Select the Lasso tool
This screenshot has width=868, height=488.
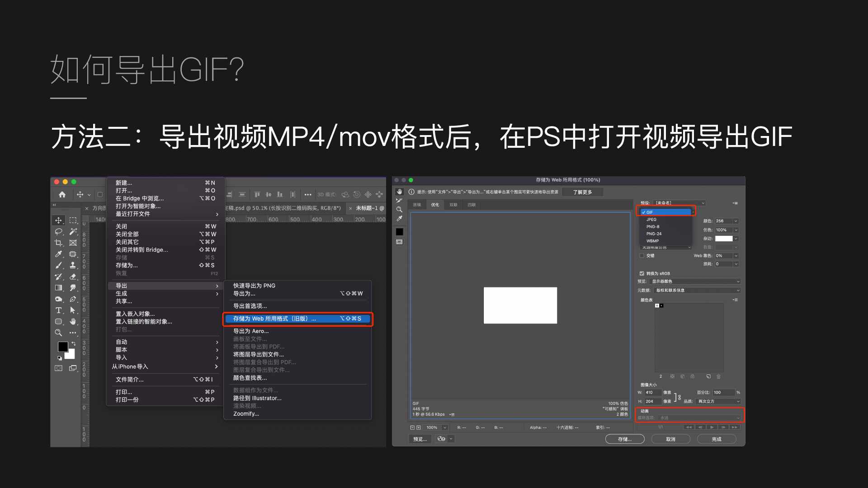(58, 232)
